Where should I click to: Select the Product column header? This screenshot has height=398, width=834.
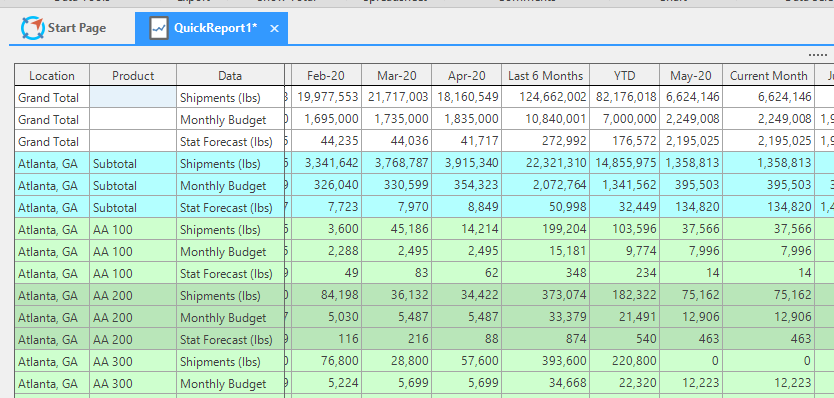point(133,76)
